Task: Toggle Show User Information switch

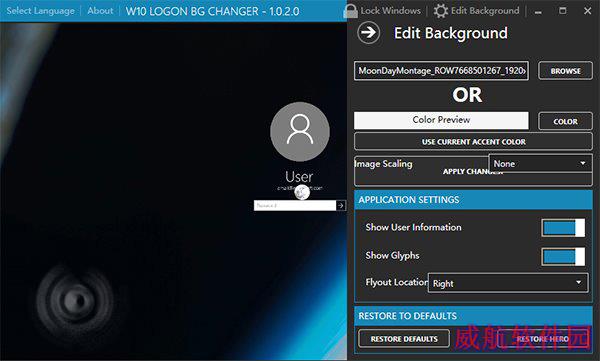Action: coord(563,228)
